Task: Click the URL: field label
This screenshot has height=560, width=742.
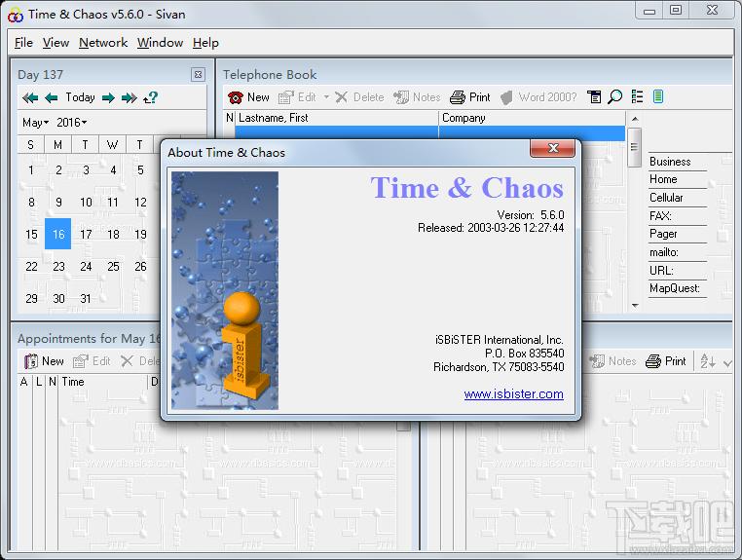Action: click(661, 271)
